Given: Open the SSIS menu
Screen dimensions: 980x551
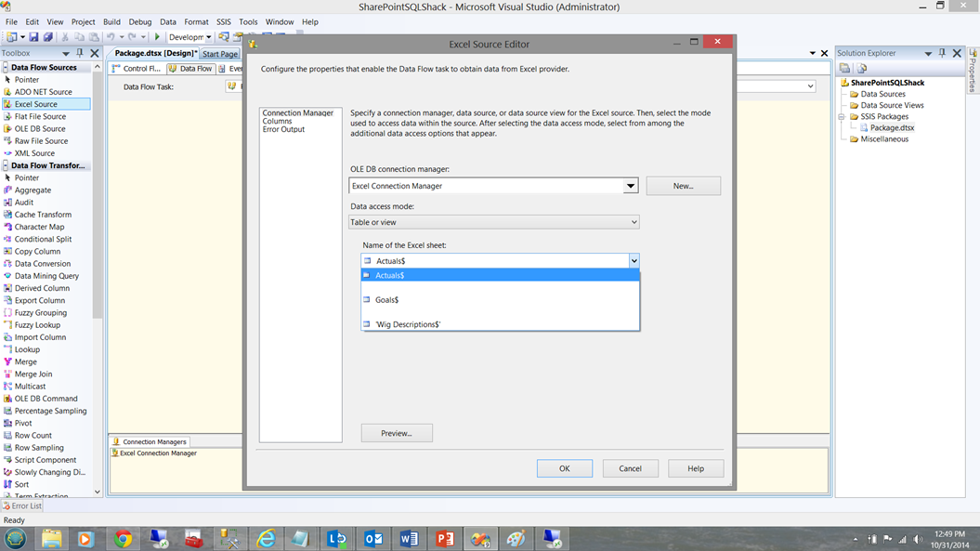Looking at the screenshot, I should (224, 22).
